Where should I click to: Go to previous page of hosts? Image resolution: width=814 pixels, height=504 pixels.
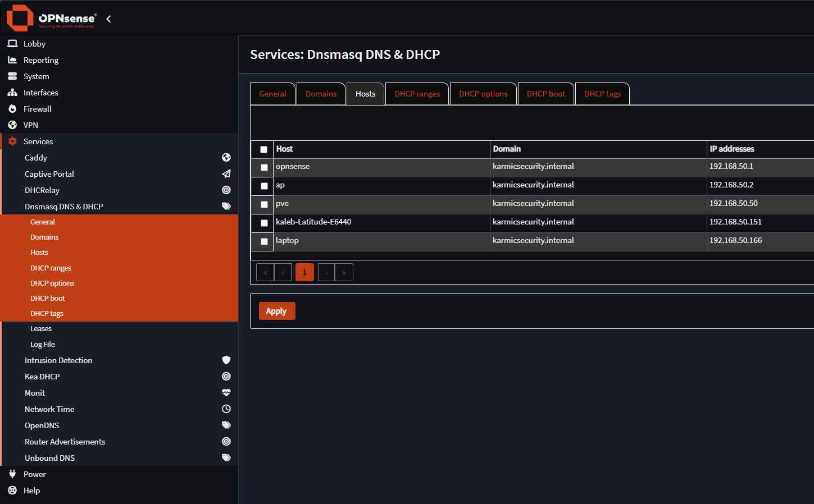click(283, 272)
